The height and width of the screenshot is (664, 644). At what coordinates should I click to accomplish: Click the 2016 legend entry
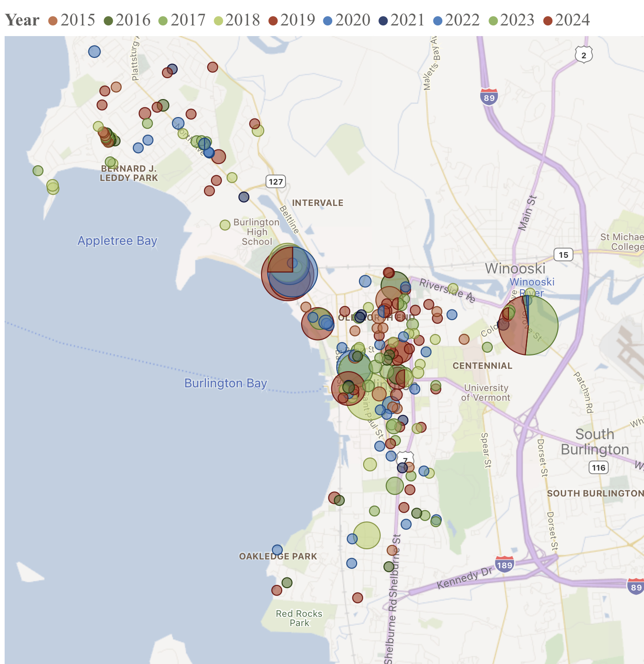[x=133, y=20]
